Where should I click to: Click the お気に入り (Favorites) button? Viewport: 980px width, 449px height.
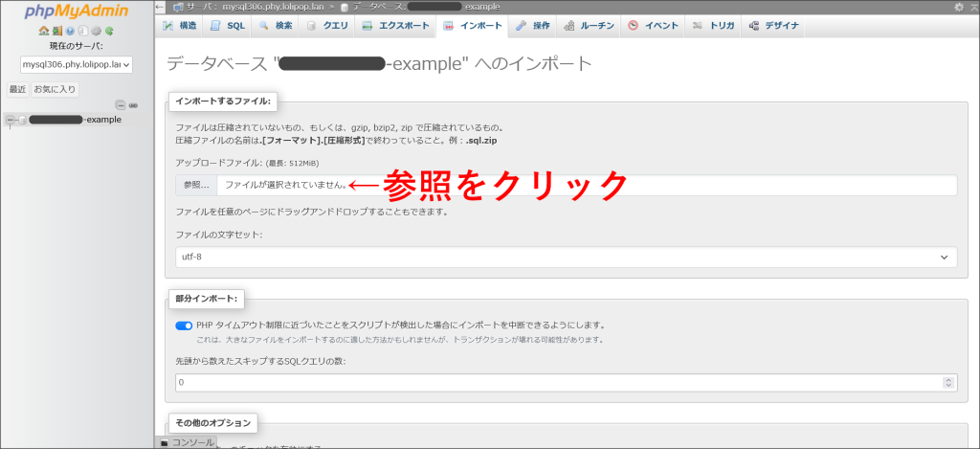coord(56,89)
